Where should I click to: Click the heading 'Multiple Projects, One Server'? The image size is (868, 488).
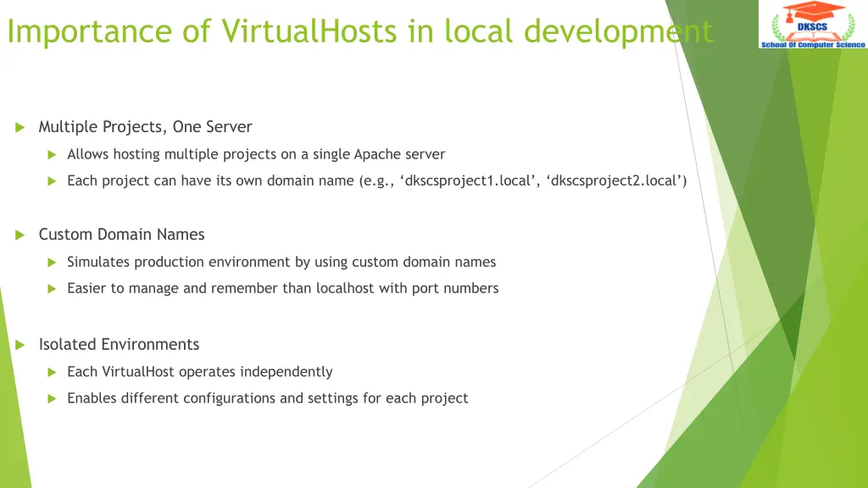coord(145,127)
